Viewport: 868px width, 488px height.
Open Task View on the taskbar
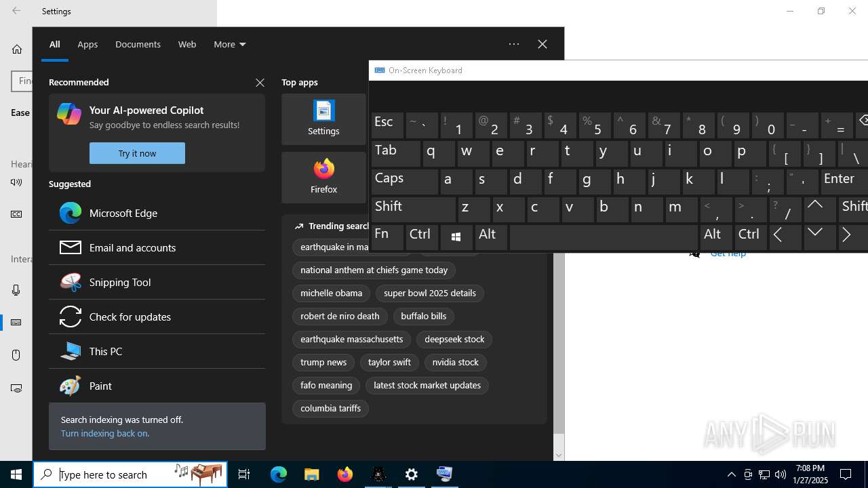click(x=244, y=474)
